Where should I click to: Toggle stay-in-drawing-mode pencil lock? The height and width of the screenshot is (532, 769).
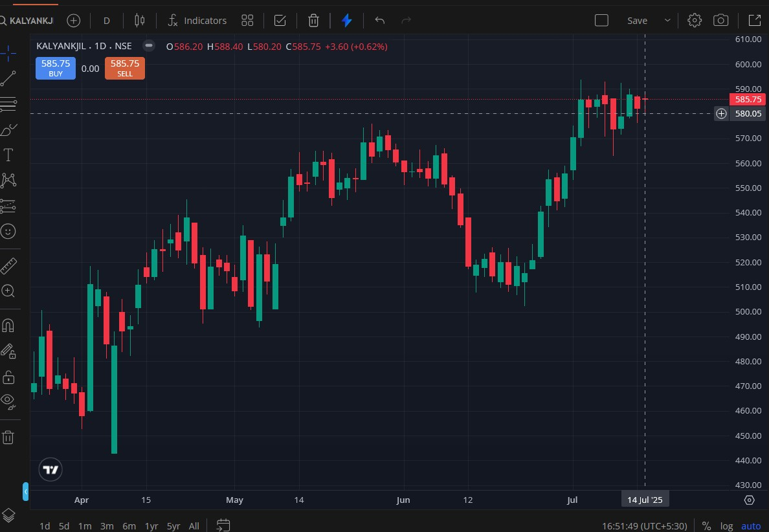8,351
